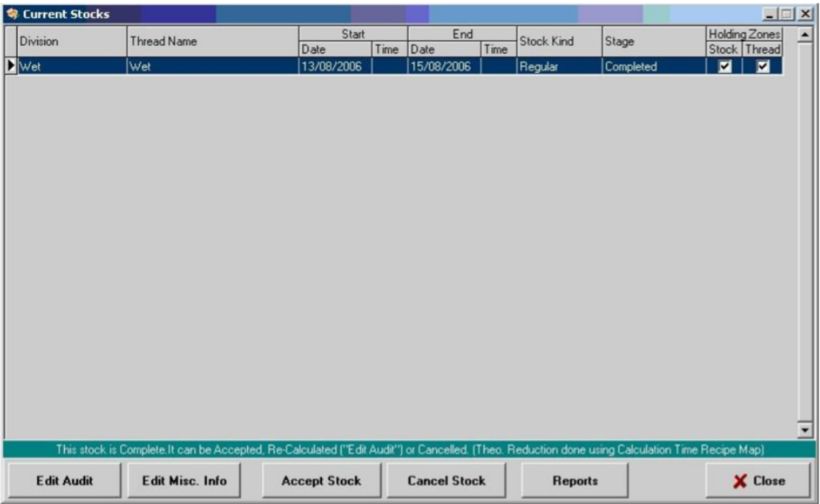Click the Stock Kind column header

point(558,42)
